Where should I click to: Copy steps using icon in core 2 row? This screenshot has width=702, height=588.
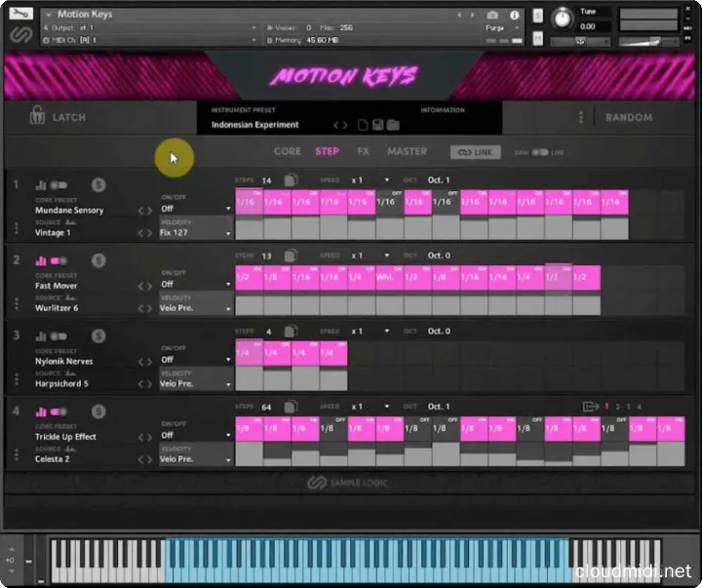pyautogui.click(x=291, y=255)
